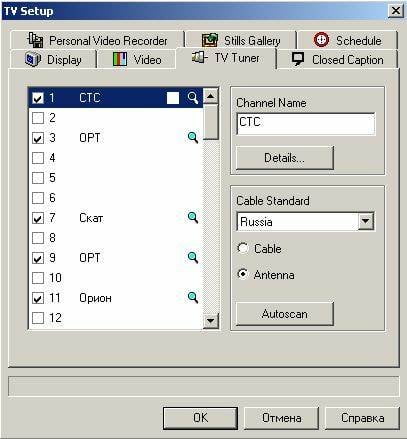
Task: Open the Cable Standard Russia dropdown
Action: click(x=365, y=221)
